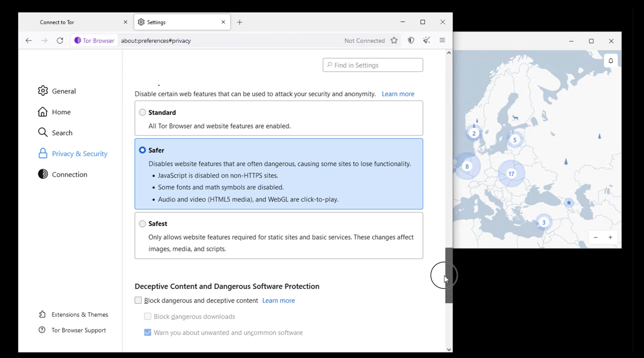Click the notification bell on the map

(x=611, y=61)
